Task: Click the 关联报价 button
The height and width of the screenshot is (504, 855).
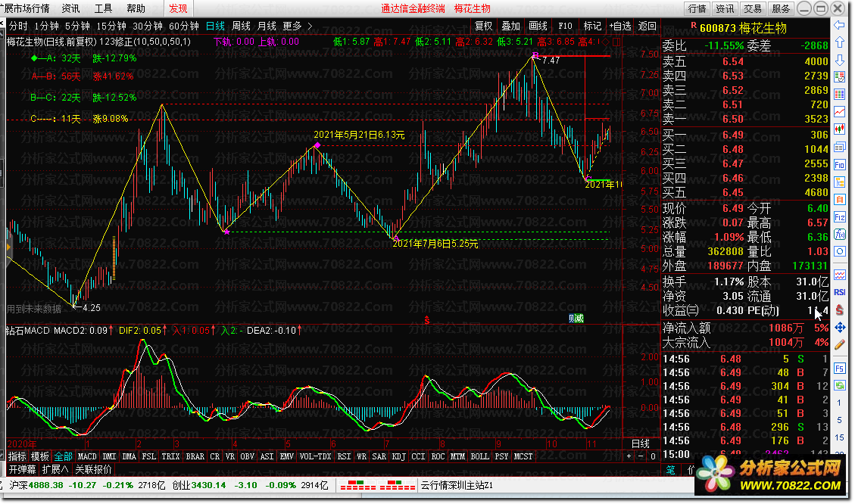Action: [x=93, y=469]
